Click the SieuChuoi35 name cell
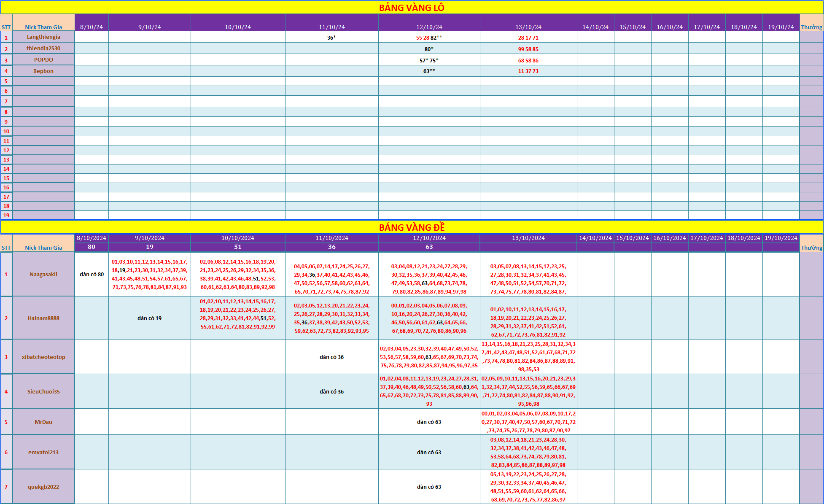 (43, 392)
